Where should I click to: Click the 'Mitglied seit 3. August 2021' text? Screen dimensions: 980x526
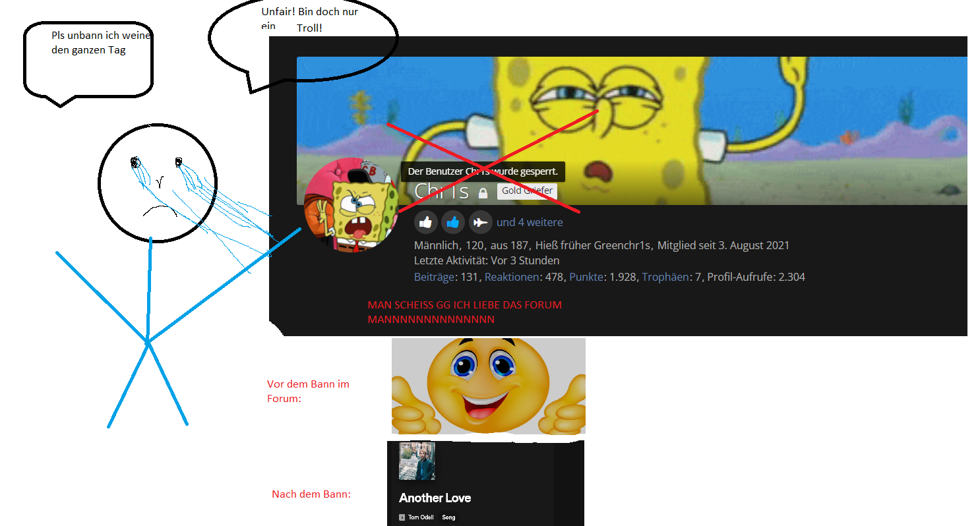723,245
